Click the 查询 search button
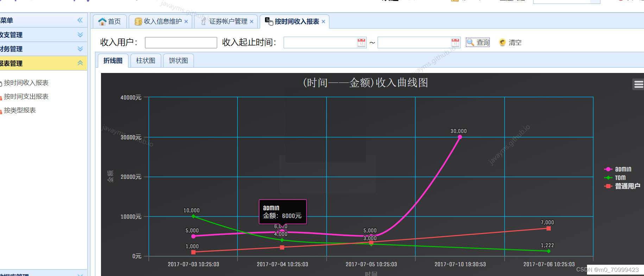Viewport: 644px width, 276px height. (x=478, y=42)
